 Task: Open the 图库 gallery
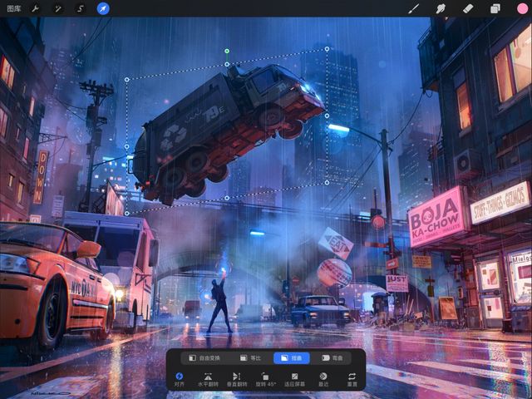(14, 8)
